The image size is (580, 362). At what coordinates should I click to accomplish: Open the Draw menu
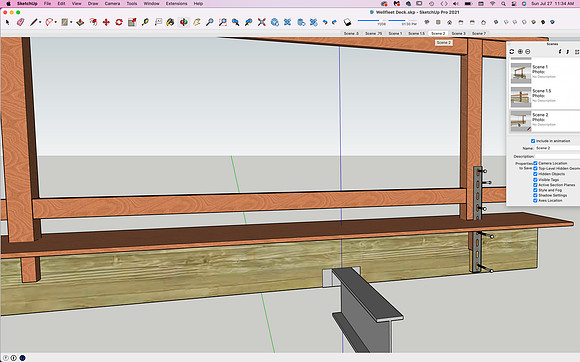(93, 3)
